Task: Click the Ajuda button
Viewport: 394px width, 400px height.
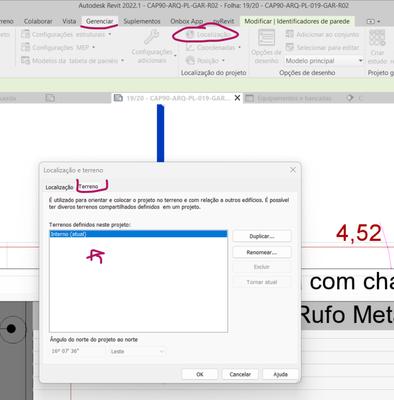Action: (280, 374)
